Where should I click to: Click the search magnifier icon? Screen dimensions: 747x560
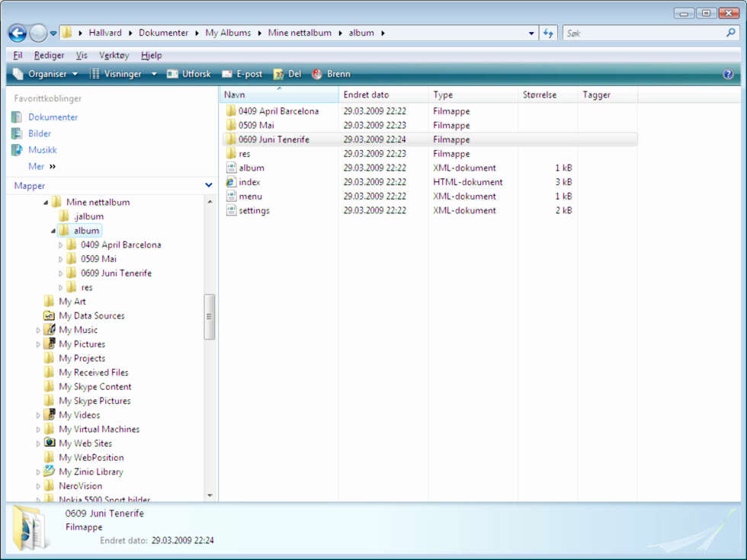[730, 33]
